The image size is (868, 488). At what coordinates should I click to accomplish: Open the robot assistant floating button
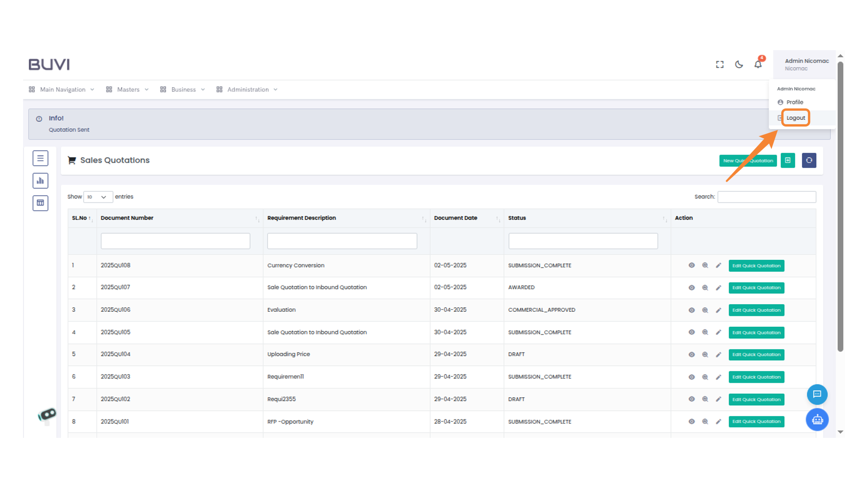point(817,420)
